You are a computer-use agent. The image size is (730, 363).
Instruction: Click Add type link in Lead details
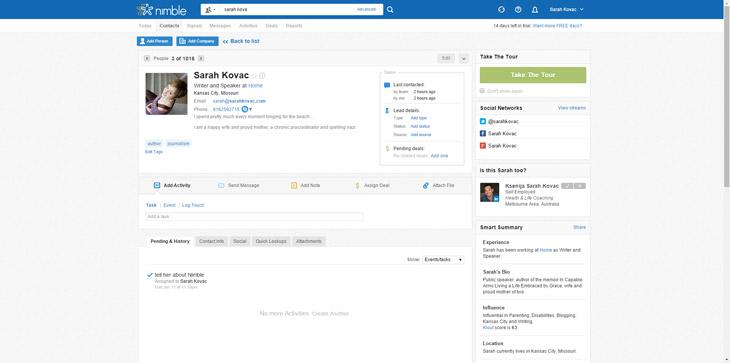[x=419, y=118]
